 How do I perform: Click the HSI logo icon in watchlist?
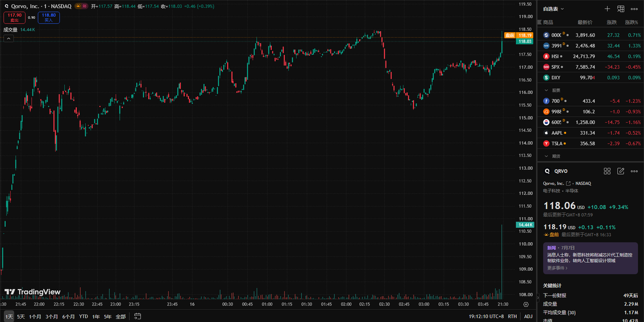click(x=546, y=56)
